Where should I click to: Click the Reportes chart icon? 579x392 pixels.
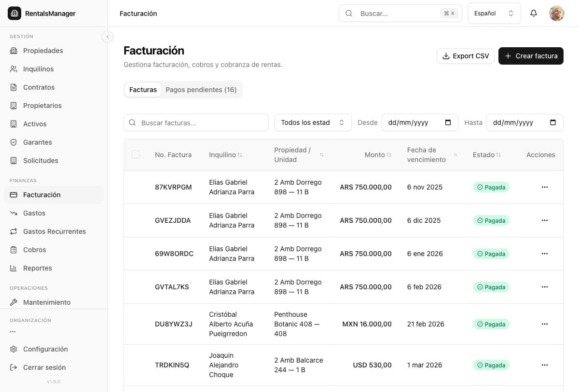pos(14,268)
